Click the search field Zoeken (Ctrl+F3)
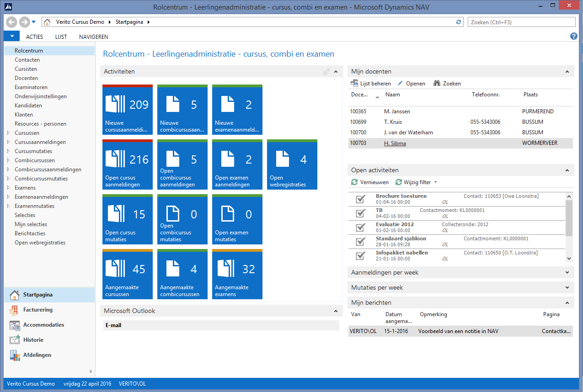 click(521, 22)
